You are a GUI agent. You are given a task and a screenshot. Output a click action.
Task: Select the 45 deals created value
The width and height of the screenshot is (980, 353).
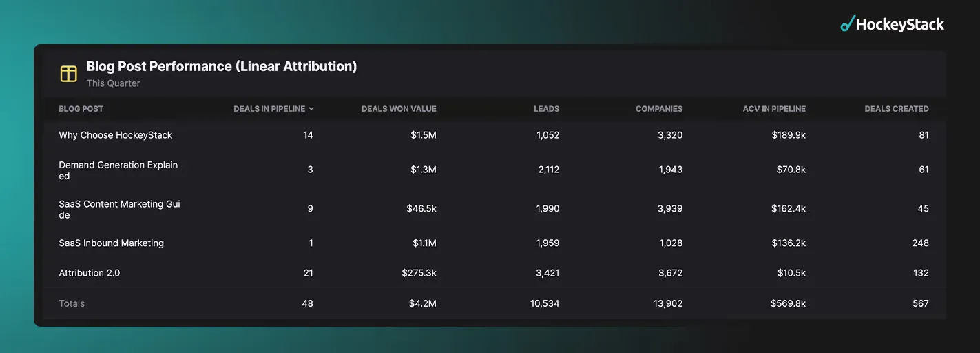pos(923,208)
